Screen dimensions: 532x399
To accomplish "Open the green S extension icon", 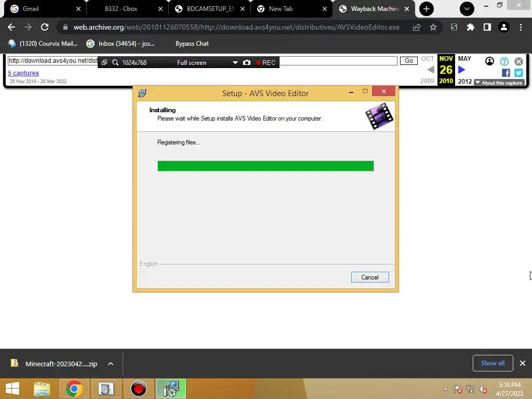I will [454, 27].
